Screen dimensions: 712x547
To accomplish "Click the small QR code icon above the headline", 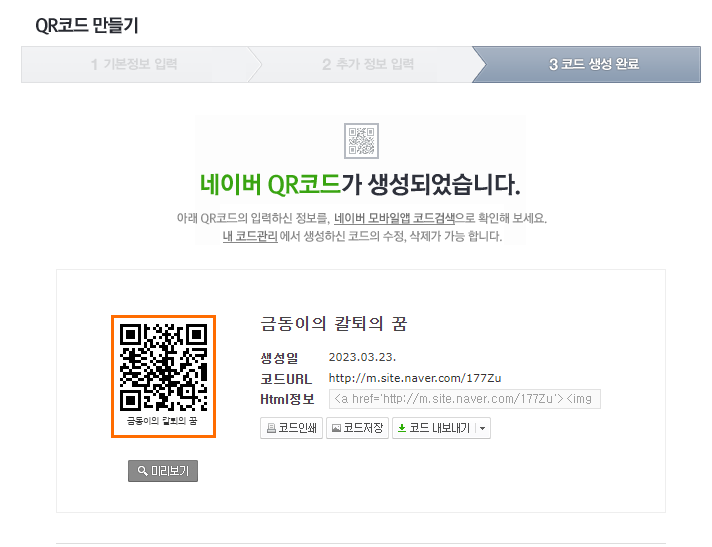I will click(361, 141).
